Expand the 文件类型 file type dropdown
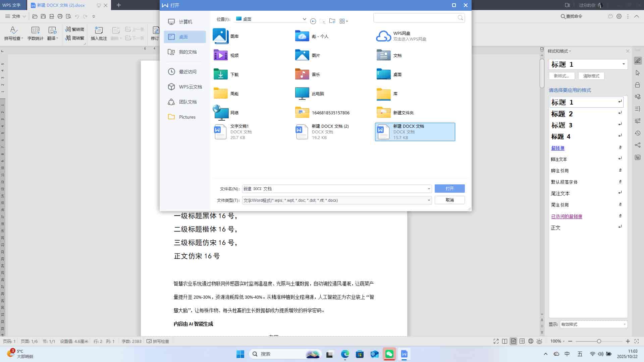Viewport: 644px width, 362px height. coord(429,200)
